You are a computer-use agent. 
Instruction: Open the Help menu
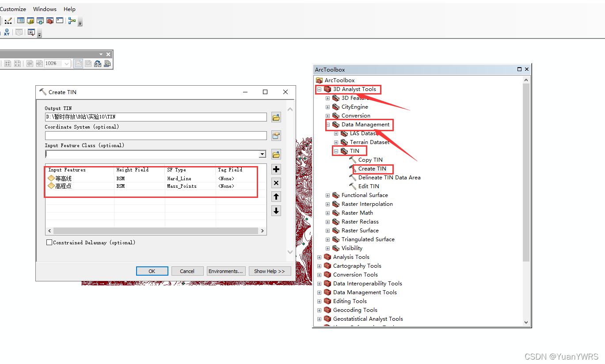pos(69,9)
